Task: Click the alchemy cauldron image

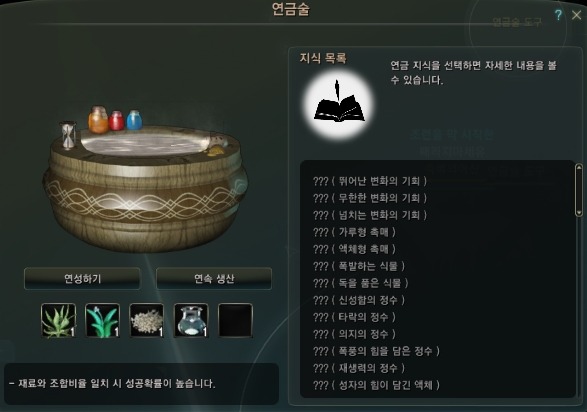Action: [x=145, y=179]
